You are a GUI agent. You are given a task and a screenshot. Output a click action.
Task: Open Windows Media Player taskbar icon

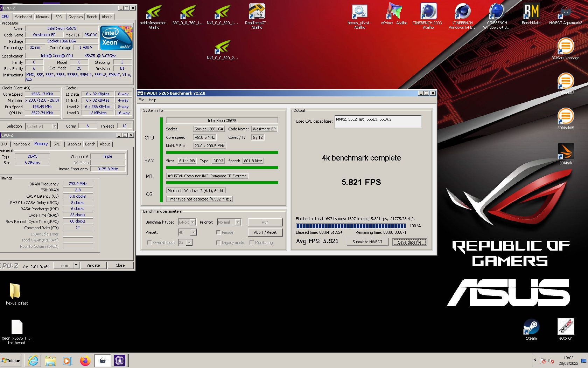coord(68,360)
